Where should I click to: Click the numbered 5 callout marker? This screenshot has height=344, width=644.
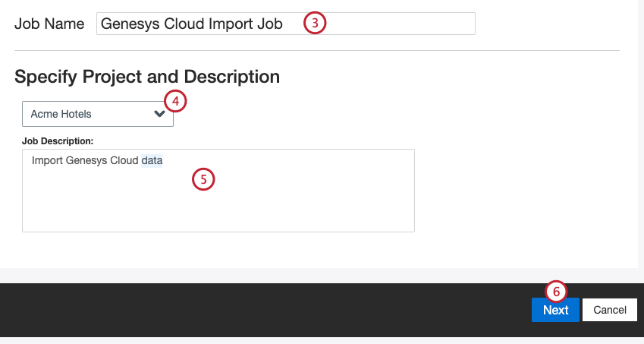tap(203, 179)
